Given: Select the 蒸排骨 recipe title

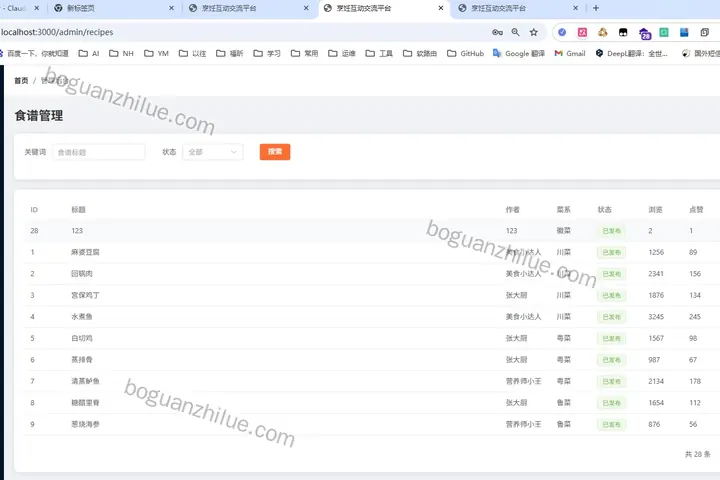Looking at the screenshot, I should tap(82, 360).
